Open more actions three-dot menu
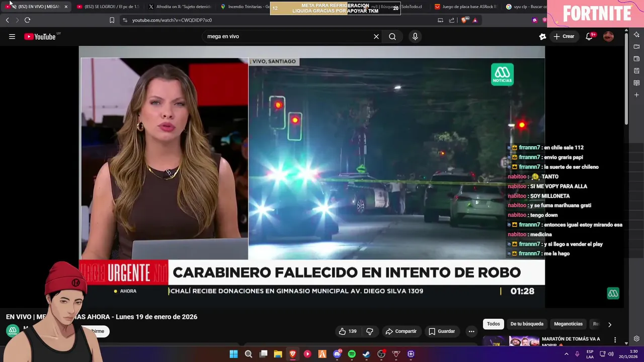 click(x=471, y=331)
